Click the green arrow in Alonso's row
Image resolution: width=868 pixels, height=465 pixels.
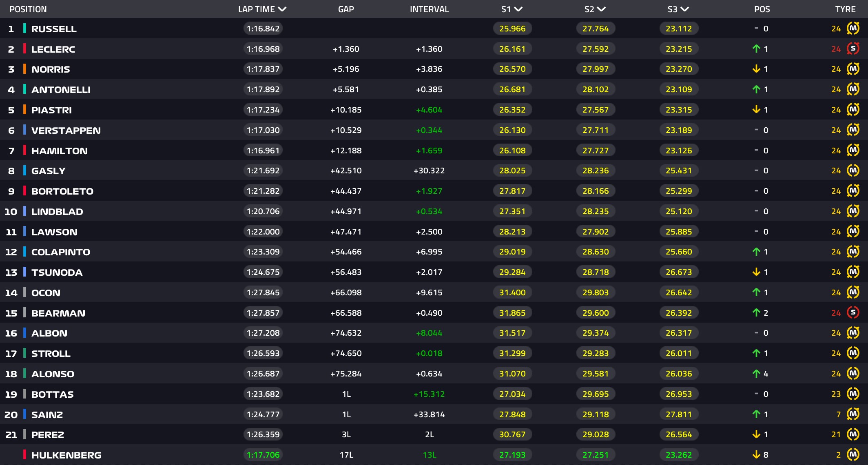tap(756, 374)
